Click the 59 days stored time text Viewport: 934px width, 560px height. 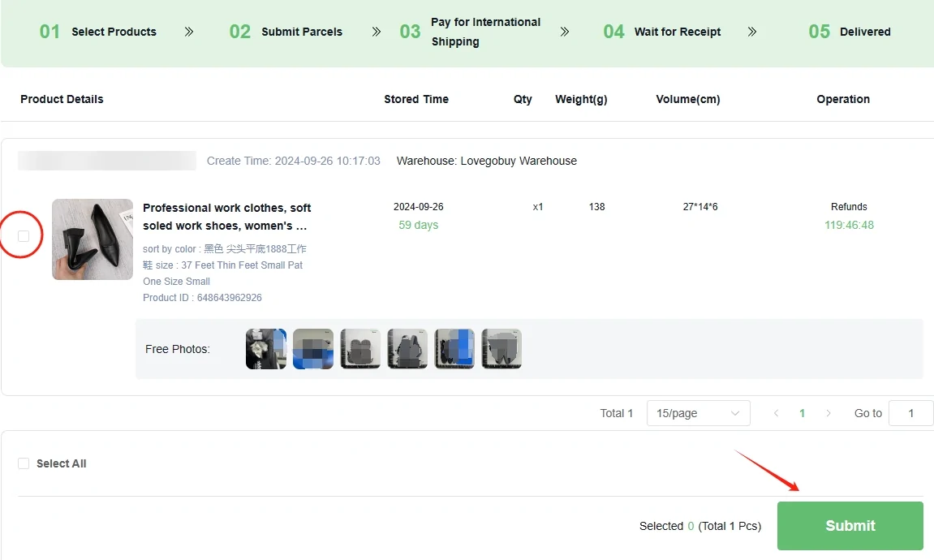pyautogui.click(x=418, y=225)
